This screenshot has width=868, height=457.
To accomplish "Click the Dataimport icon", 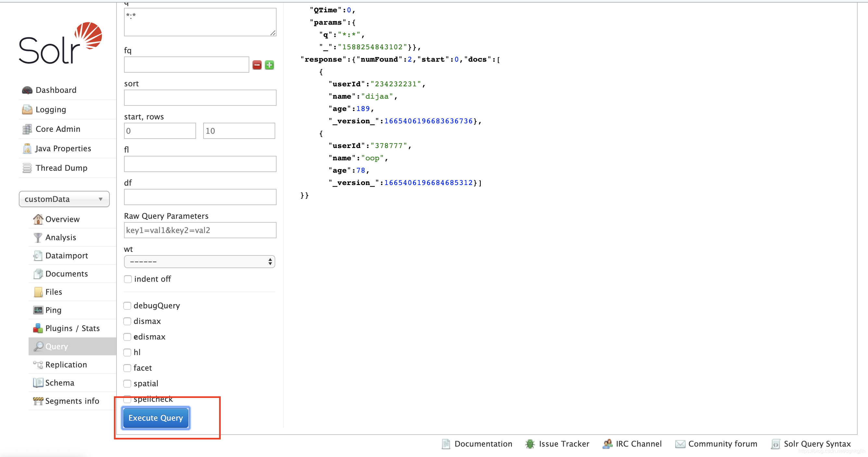I will click(x=38, y=256).
